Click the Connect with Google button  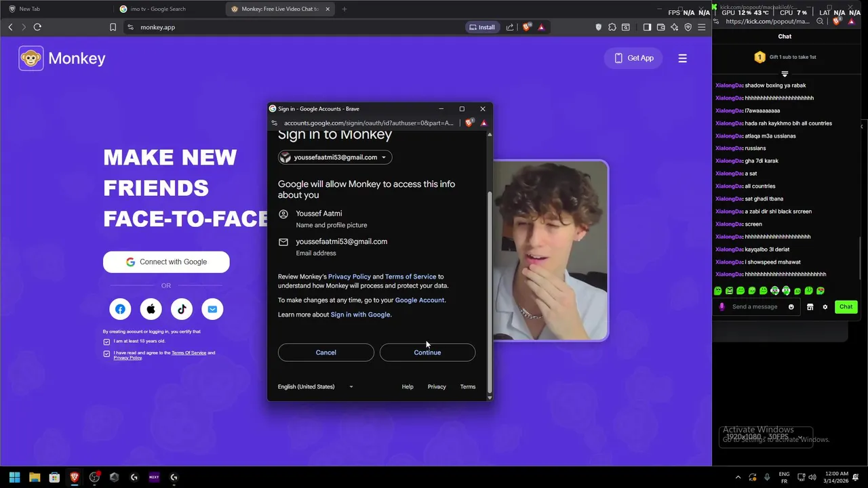tap(166, 262)
